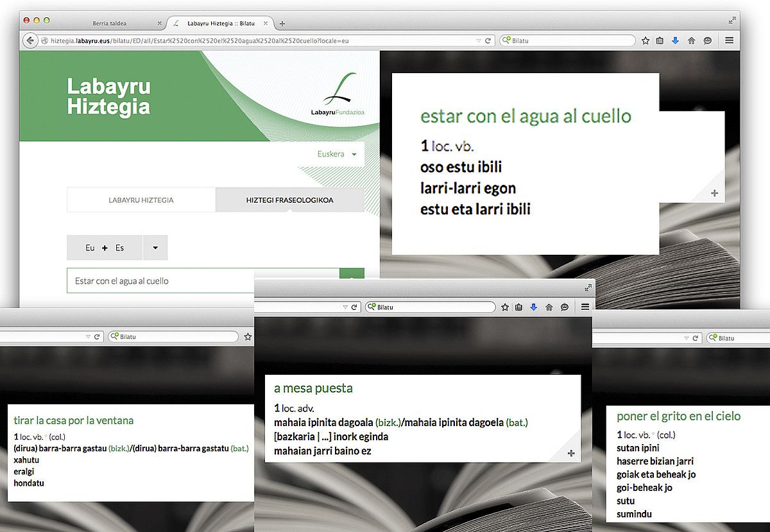Open the hamburger menu in the 'a mesa puesta' window

pos(585,307)
